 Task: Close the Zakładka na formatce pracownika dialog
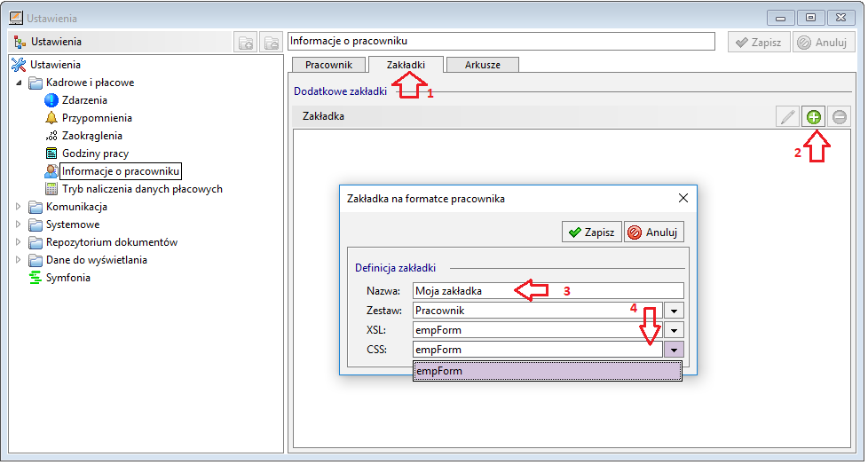click(x=683, y=198)
